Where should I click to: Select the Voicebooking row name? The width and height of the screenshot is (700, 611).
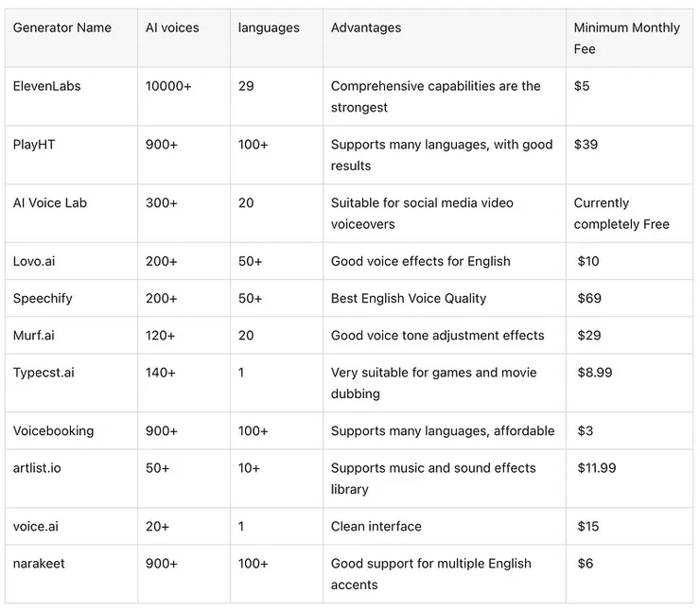pyautogui.click(x=54, y=431)
